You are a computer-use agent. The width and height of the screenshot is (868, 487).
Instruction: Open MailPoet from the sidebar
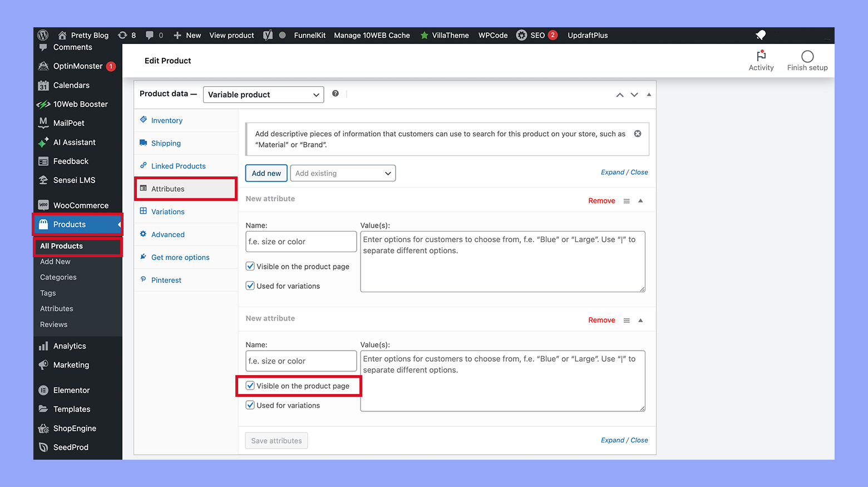pyautogui.click(x=68, y=123)
